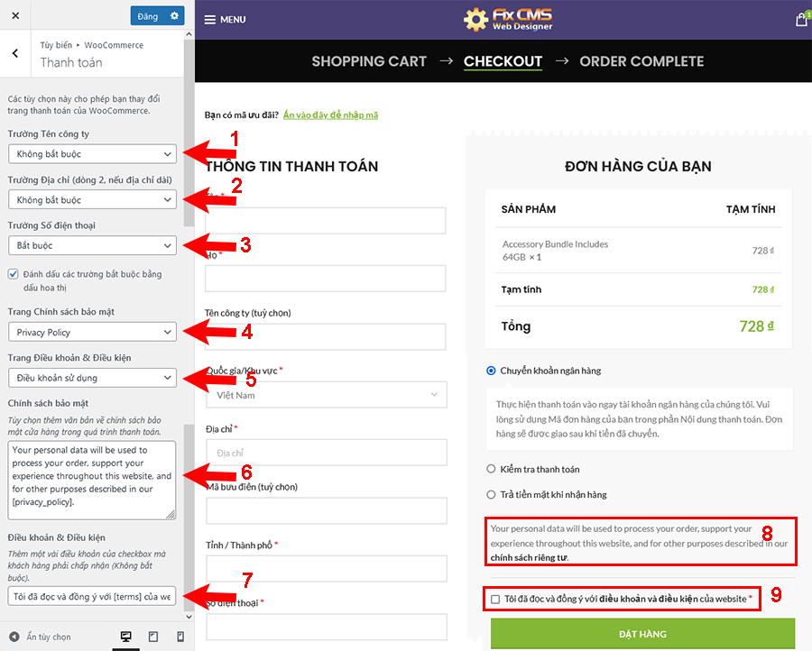Click the Tên công ty input field
This screenshot has height=651, width=812.
(x=326, y=336)
